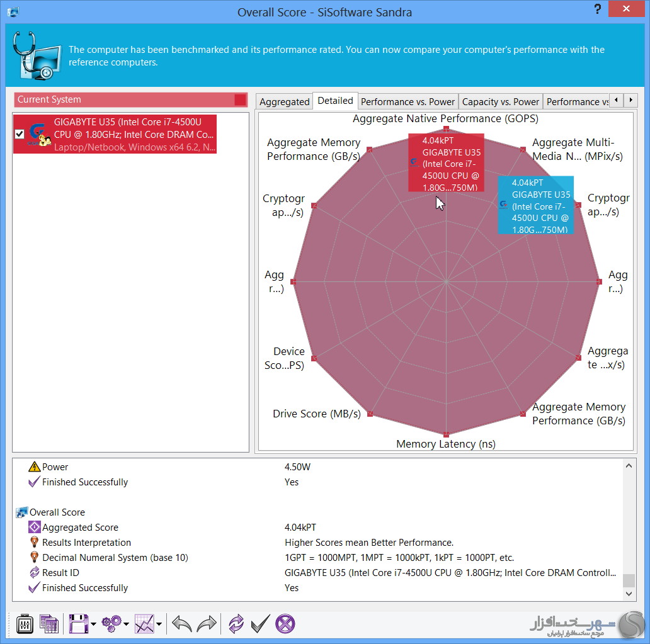Click the purple refresh arrows icon
Image resolution: width=650 pixels, height=644 pixels.
(236, 624)
